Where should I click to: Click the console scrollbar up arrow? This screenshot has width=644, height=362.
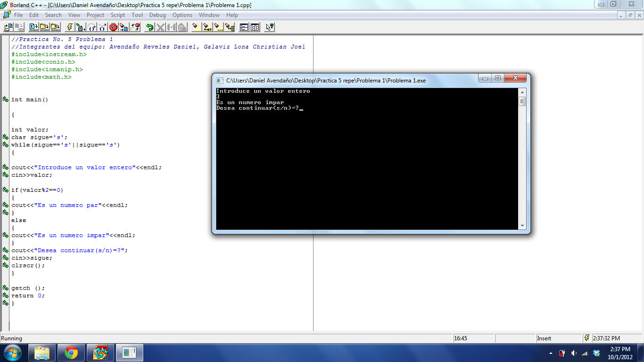[522, 92]
